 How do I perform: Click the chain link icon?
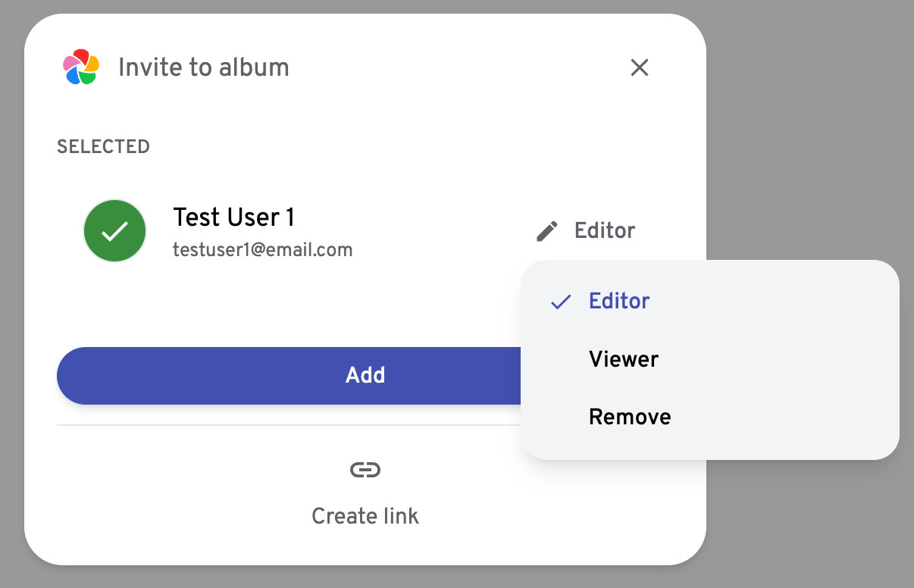click(x=365, y=471)
